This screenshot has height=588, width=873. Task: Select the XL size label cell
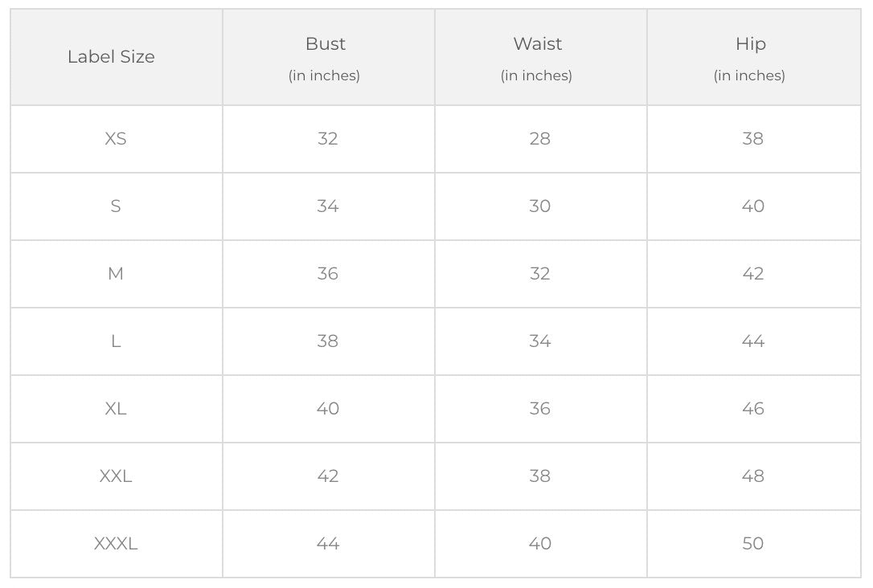click(116, 409)
